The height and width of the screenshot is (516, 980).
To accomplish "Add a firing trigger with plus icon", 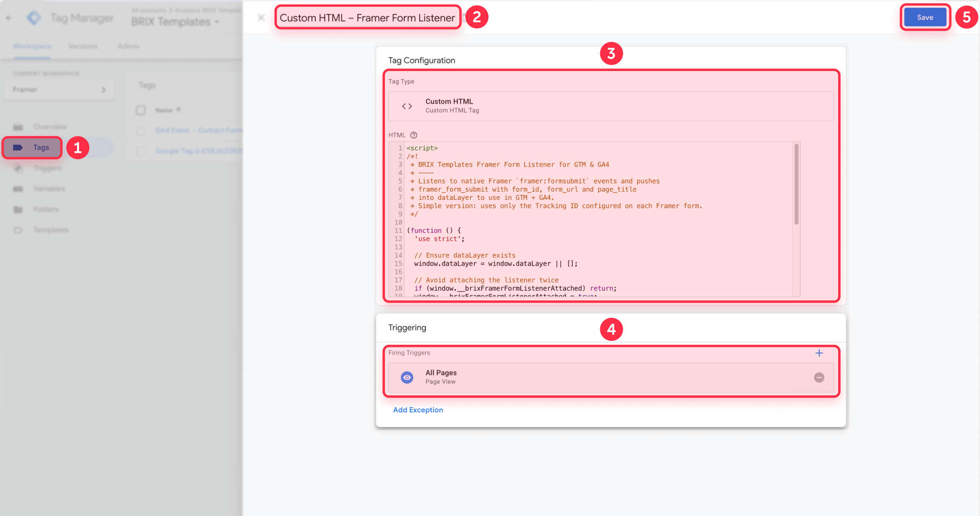I will click(x=819, y=353).
